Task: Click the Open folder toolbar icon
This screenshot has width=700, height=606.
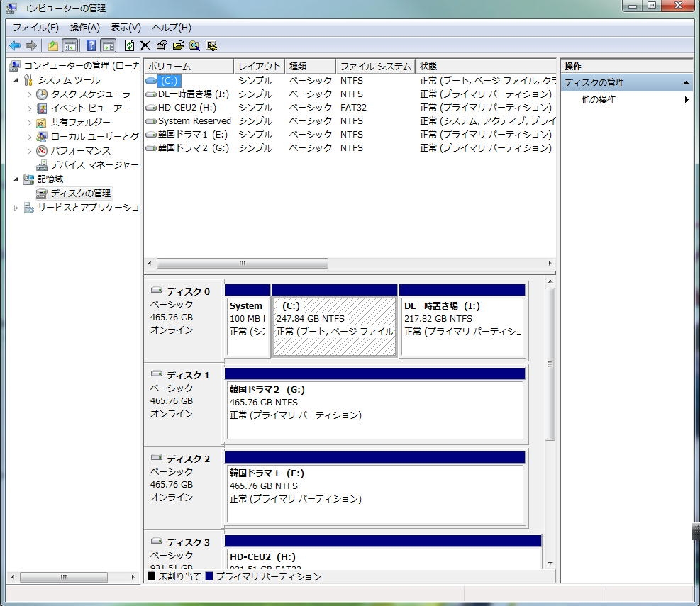Action: click(x=178, y=45)
